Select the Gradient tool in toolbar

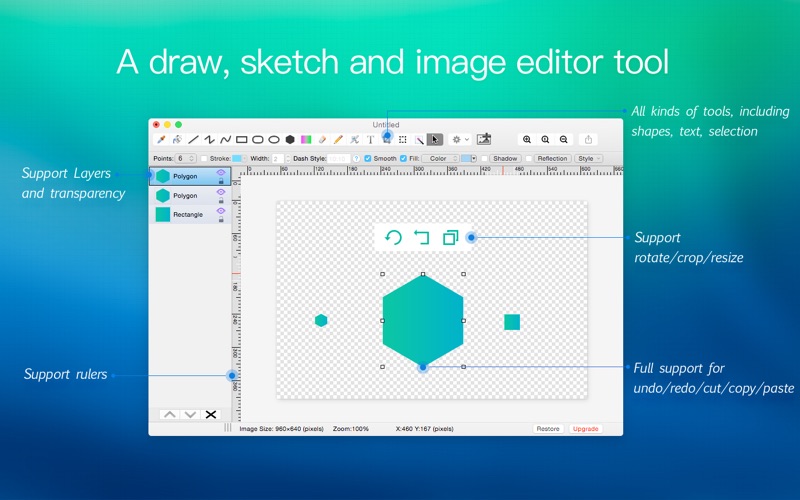[306, 139]
